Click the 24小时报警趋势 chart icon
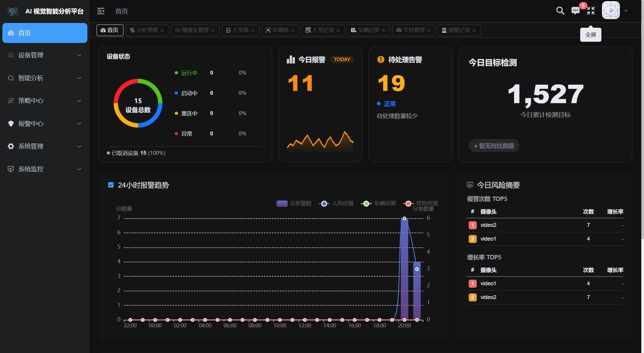Screen dimensions: 644x353 point(111,185)
